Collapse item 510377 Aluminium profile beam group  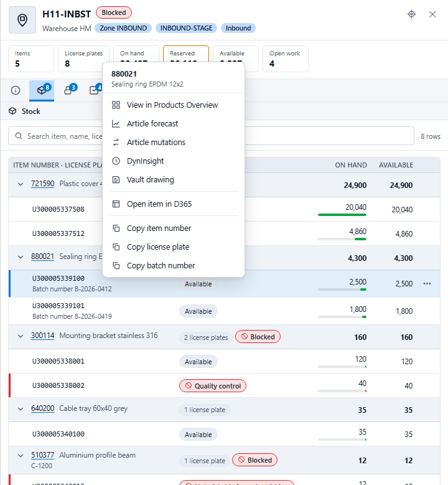coord(21,456)
